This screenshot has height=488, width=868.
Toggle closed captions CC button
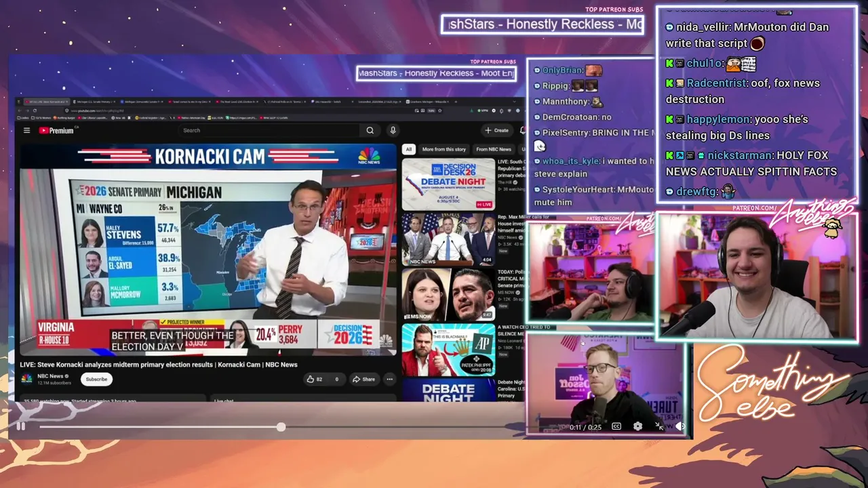pos(616,426)
